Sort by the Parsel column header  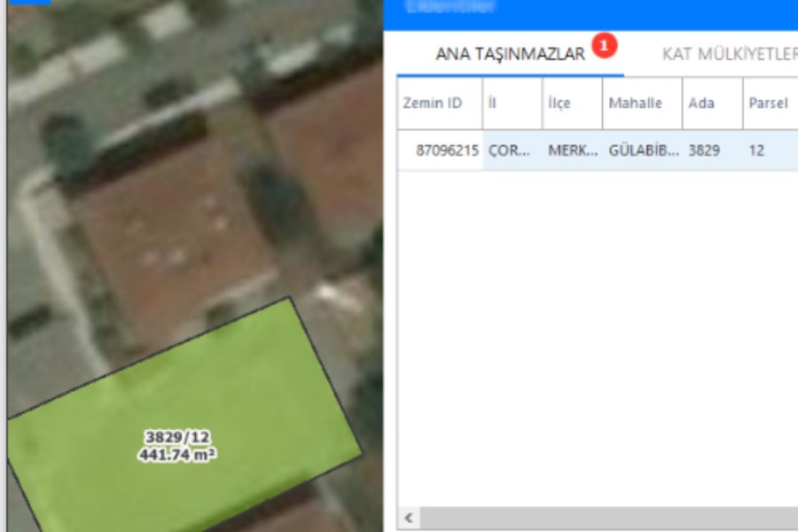pyautogui.click(x=771, y=104)
